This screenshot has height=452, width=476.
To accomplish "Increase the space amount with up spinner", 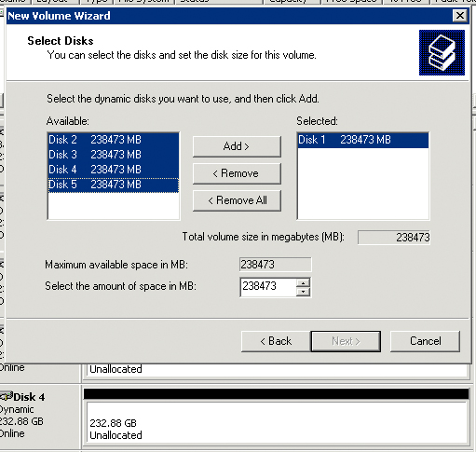I will pyautogui.click(x=303, y=282).
